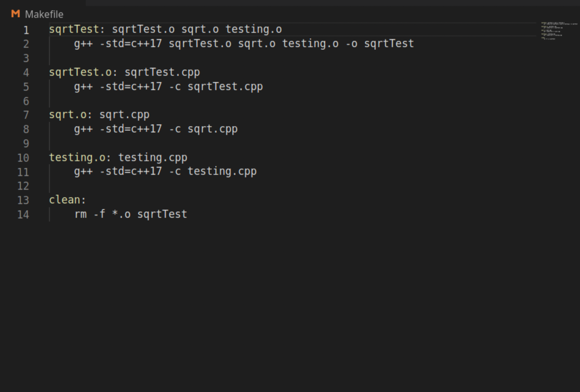
Task: Click the orange Makefile language icon
Action: click(15, 14)
